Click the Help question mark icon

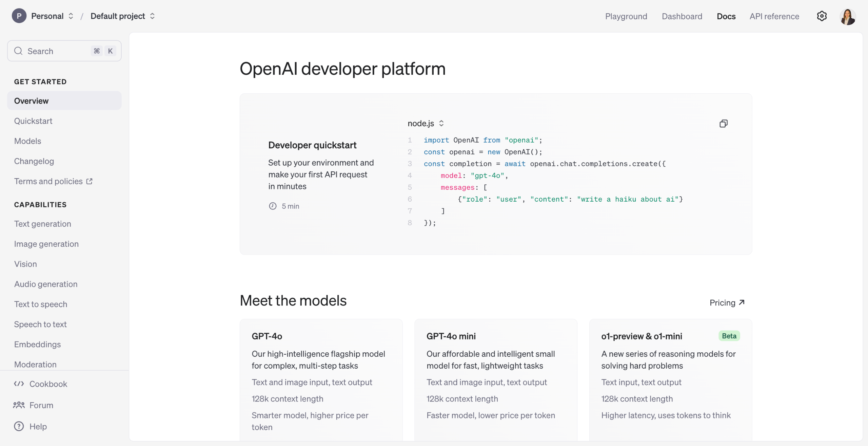tap(19, 426)
